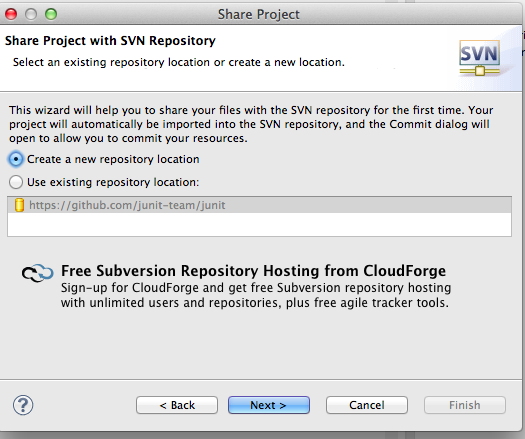
Task: Cancel the Share Project wizard
Action: pyautogui.click(x=367, y=405)
